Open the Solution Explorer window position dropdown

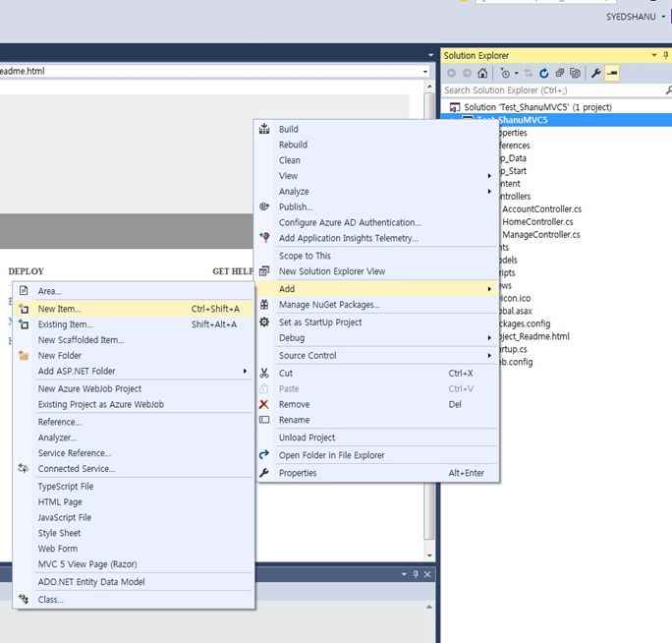coord(654,55)
